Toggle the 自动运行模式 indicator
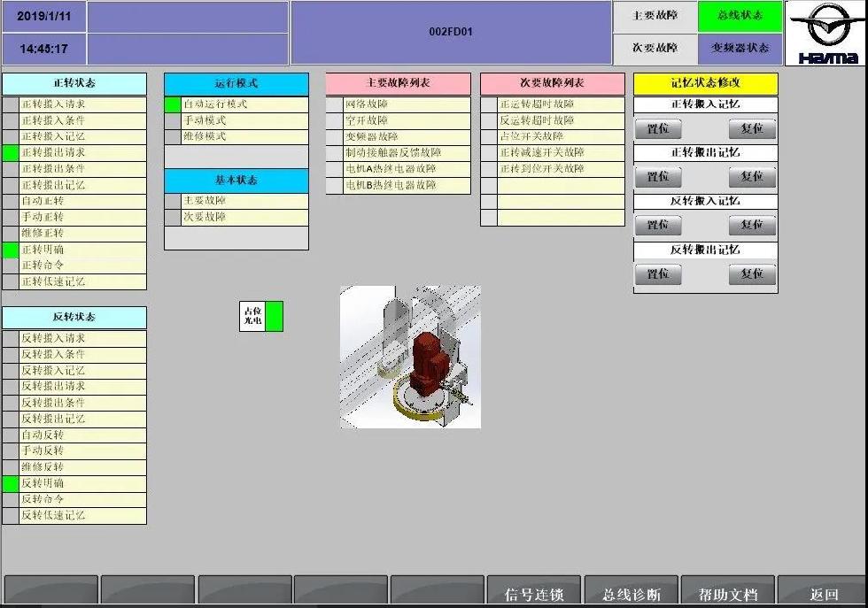This screenshot has height=608, width=868. 173,104
